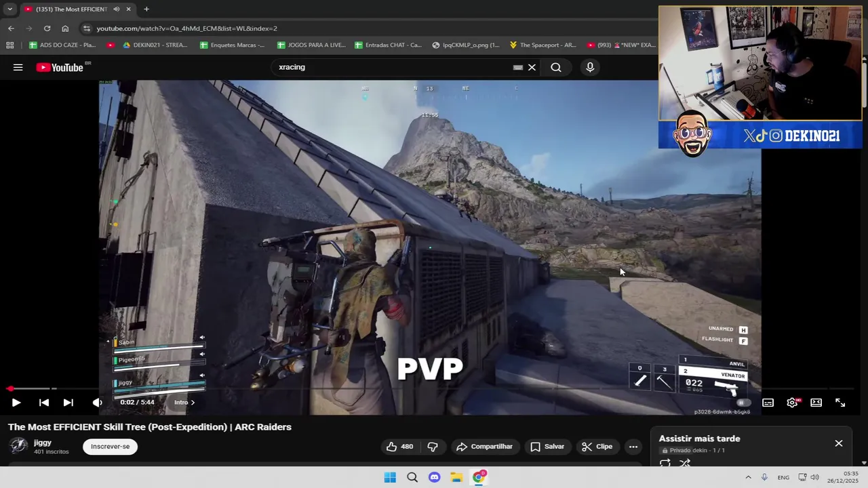Open the Assistir mais tarde playlist title
Viewport: 868px width, 488px height.
coord(699,439)
